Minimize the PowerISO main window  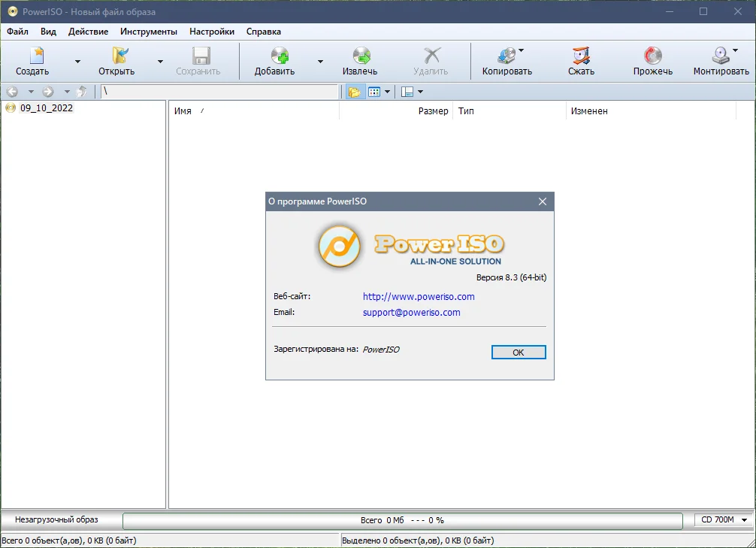670,11
